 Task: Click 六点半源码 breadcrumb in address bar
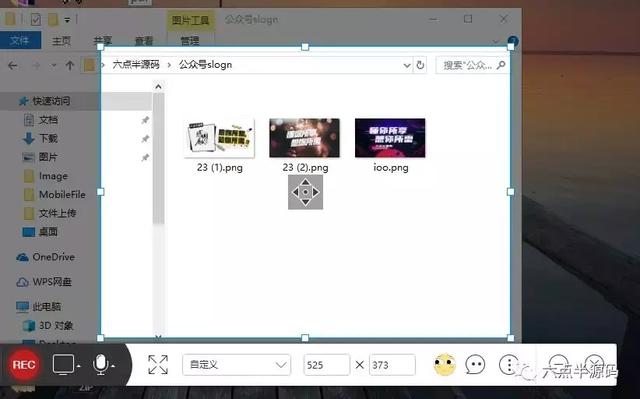(x=136, y=64)
